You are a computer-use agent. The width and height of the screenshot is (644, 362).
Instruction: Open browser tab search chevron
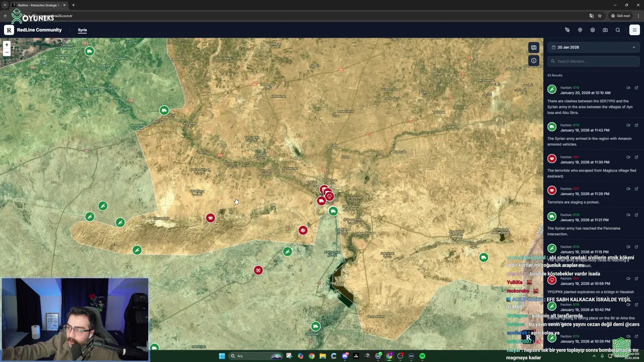[5, 5]
